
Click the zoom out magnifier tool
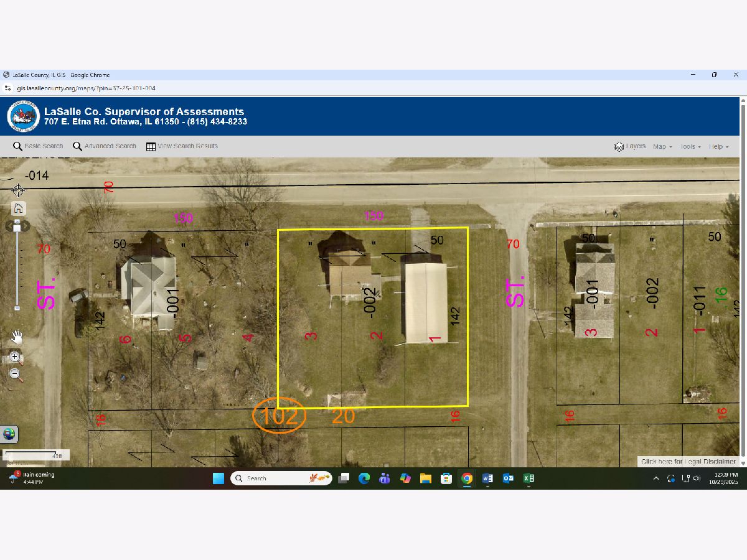(x=16, y=374)
